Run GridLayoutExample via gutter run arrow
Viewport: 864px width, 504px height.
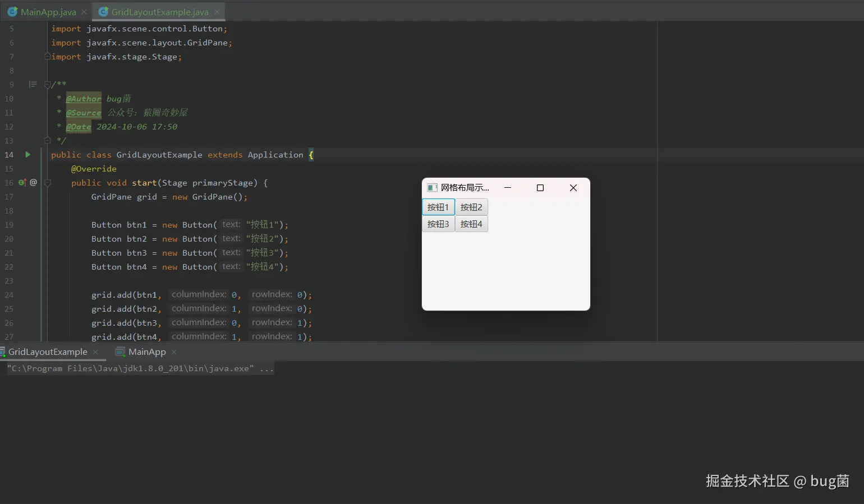[x=27, y=155]
